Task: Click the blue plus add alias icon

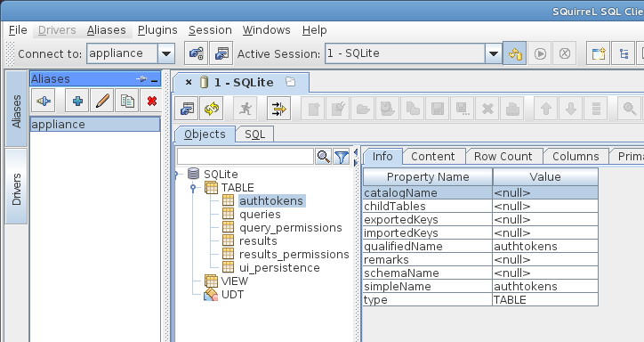Action: point(77,101)
